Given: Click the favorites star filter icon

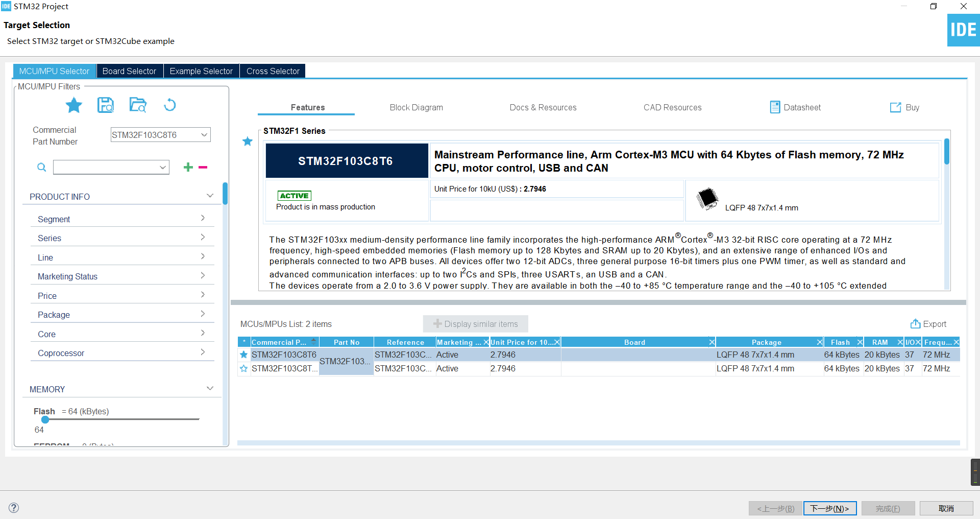Looking at the screenshot, I should [74, 105].
